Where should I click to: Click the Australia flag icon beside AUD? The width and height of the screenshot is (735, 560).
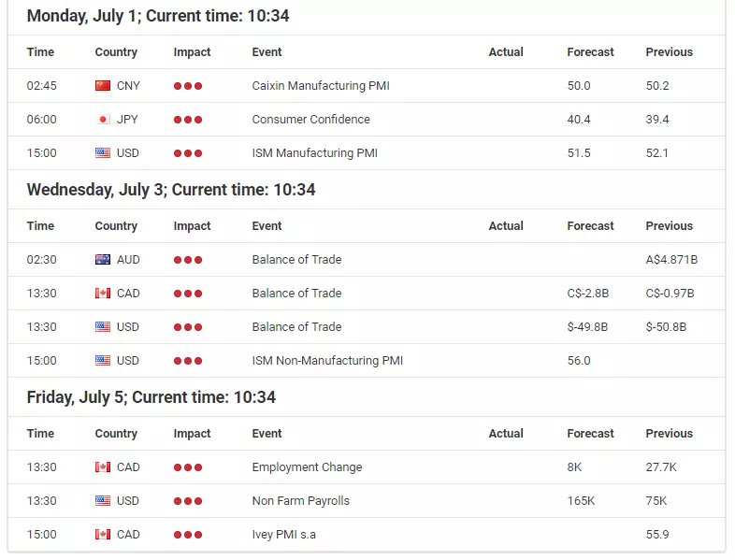tap(103, 260)
